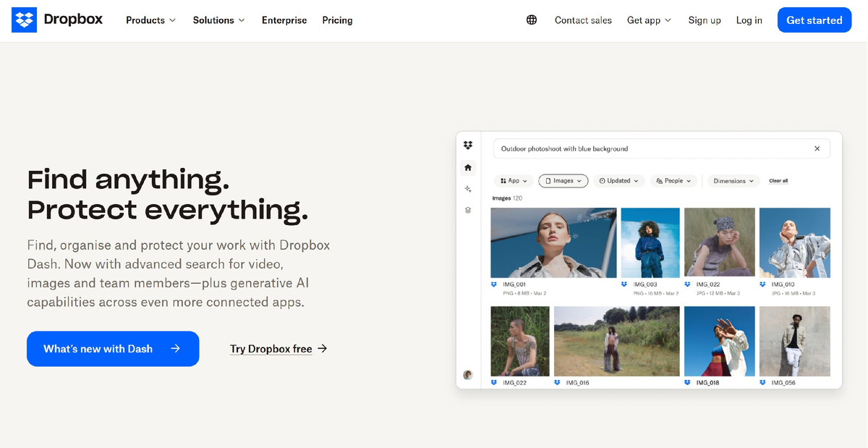Open the Get app dropdown
Image resolution: width=868 pixels, height=448 pixels.
pyautogui.click(x=649, y=20)
